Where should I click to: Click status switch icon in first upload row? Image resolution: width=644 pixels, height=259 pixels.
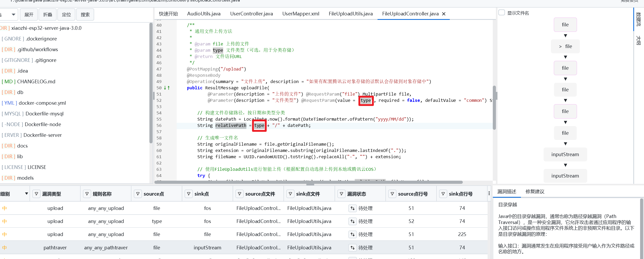(x=353, y=208)
